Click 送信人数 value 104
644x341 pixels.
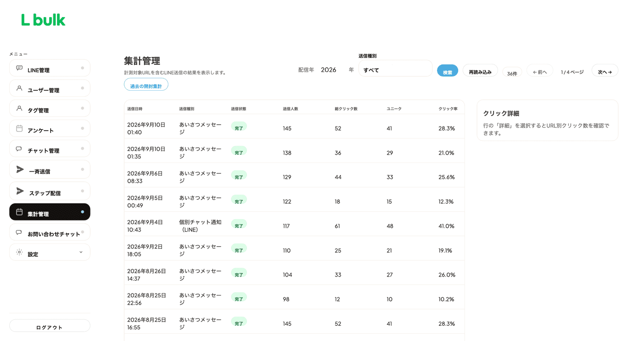pos(287,275)
